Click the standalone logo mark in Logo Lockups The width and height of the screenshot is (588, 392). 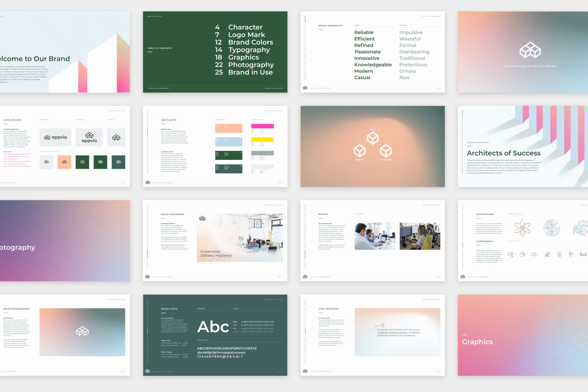pyautogui.click(x=116, y=137)
